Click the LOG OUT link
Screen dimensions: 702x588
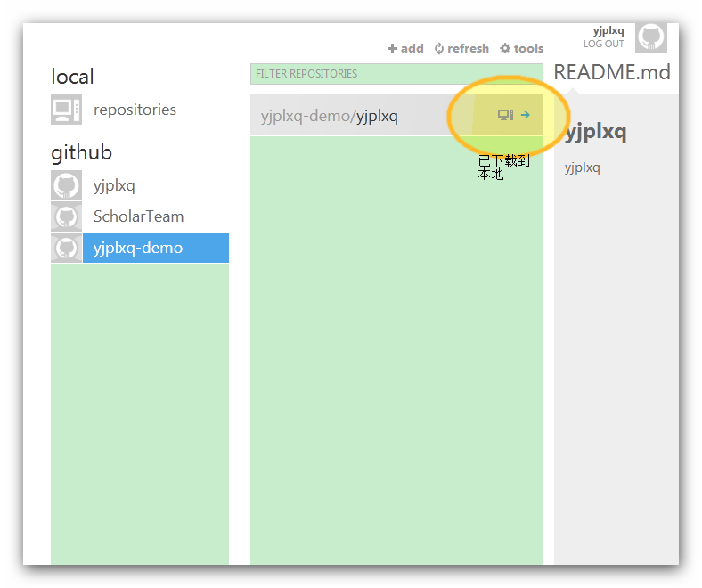(603, 44)
